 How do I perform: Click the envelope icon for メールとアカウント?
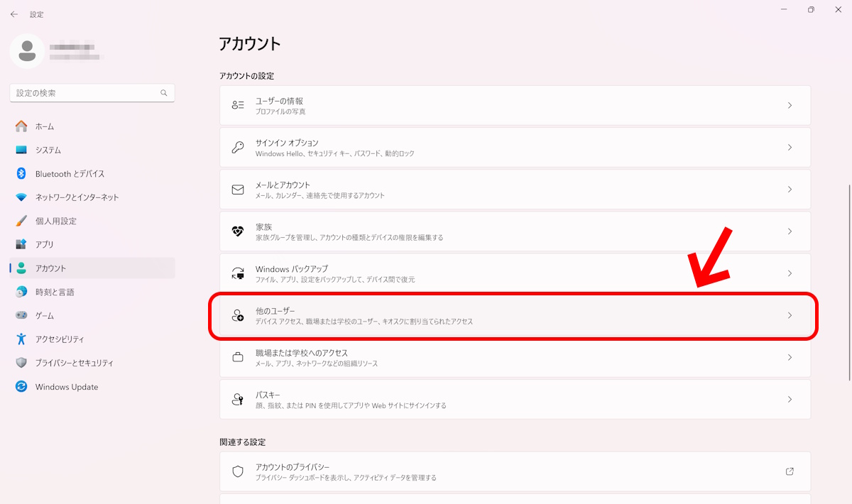[238, 190]
